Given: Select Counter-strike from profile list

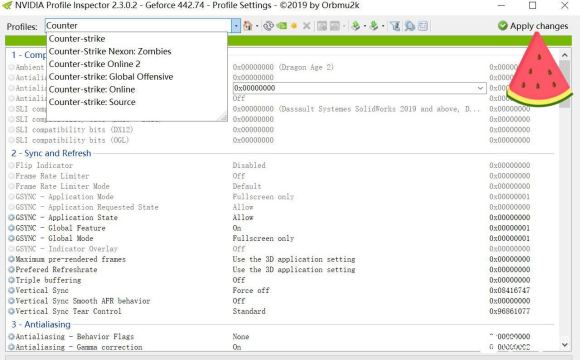Looking at the screenshot, I should pyautogui.click(x=137, y=38).
